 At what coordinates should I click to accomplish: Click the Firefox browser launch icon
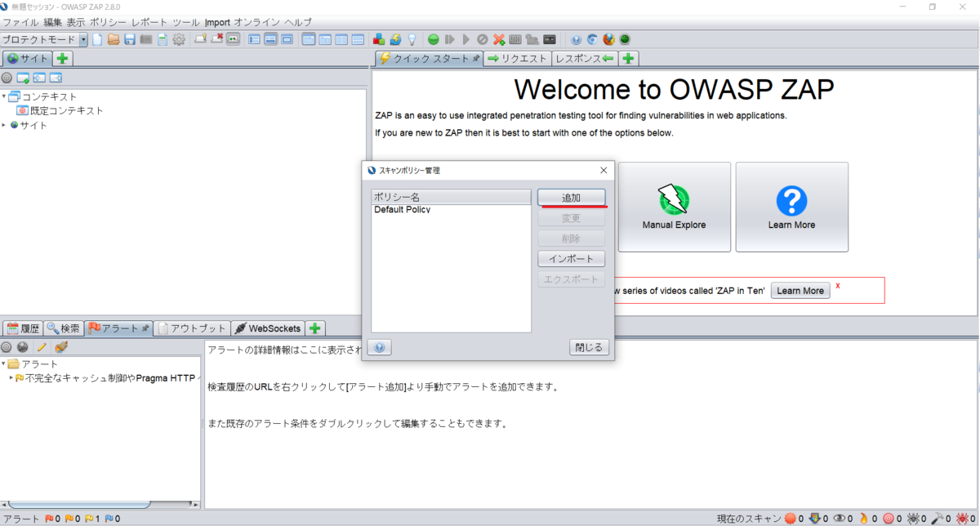(x=608, y=39)
